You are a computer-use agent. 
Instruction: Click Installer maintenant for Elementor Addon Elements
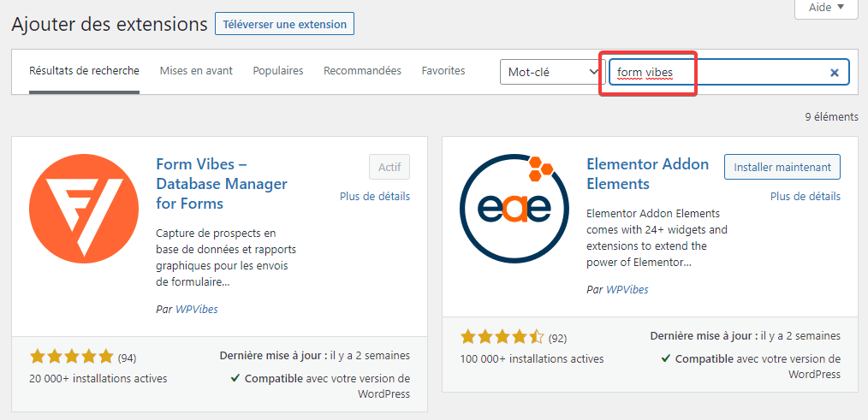pyautogui.click(x=782, y=167)
